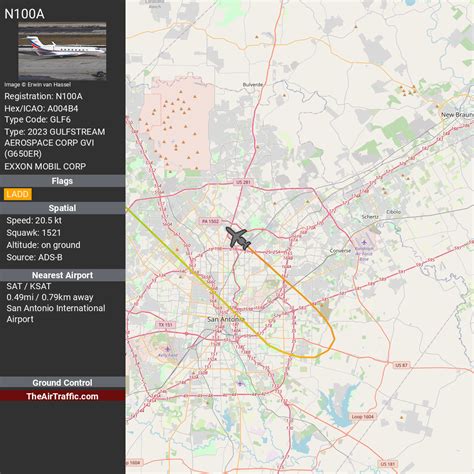Click the Altitude: on ground value

[x=43, y=245]
